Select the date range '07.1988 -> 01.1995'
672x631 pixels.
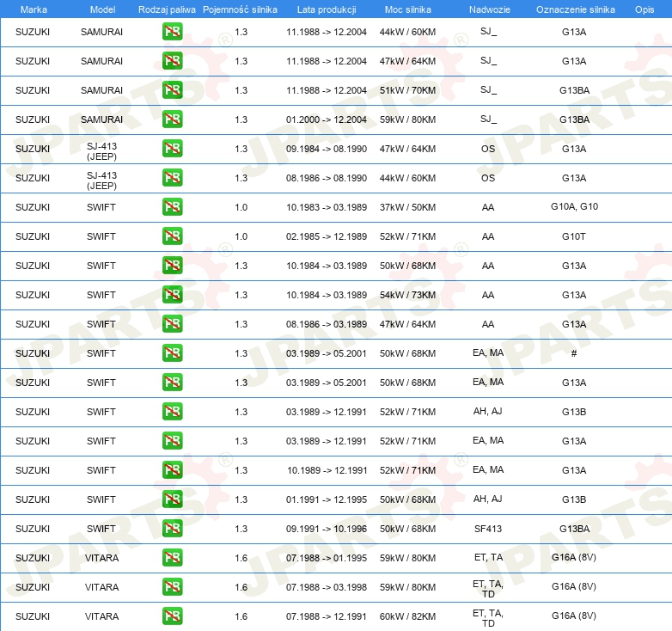coord(327,558)
